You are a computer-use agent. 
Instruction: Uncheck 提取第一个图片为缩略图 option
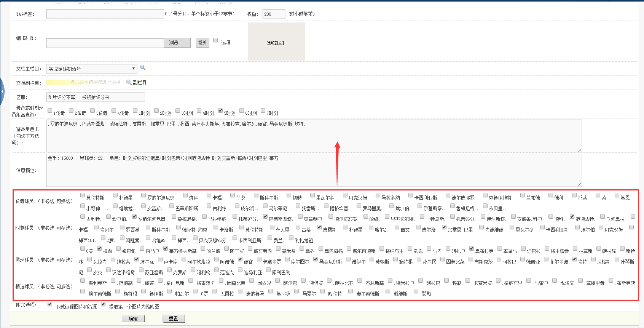tap(103, 304)
